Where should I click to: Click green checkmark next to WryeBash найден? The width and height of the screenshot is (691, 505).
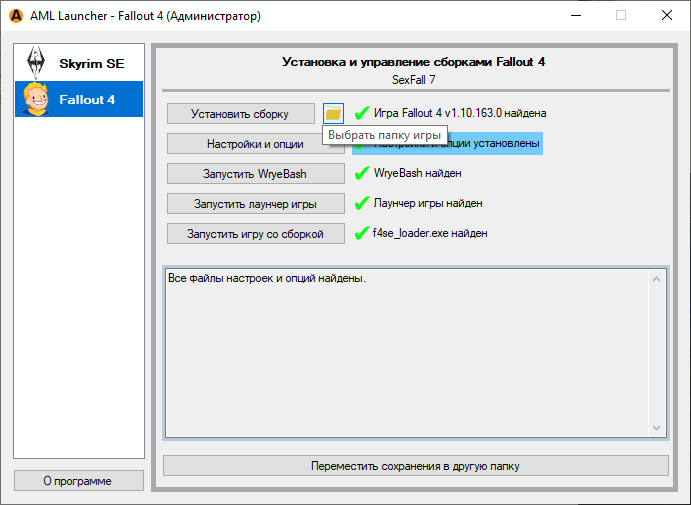(362, 173)
